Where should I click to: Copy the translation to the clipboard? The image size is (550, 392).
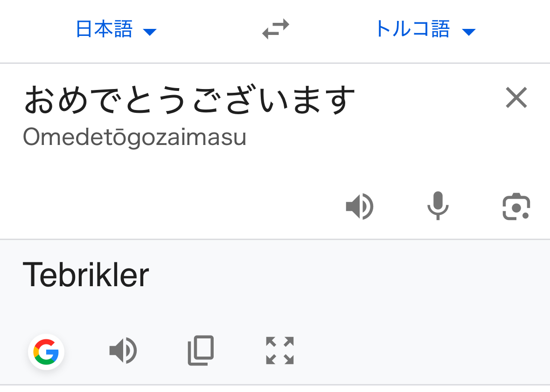(201, 351)
